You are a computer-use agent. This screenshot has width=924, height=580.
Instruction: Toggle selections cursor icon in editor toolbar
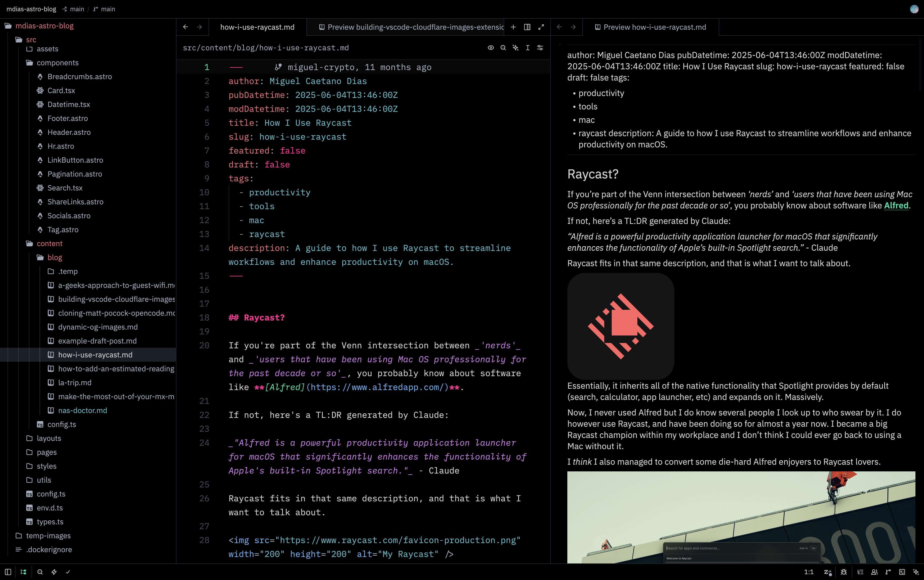(528, 48)
